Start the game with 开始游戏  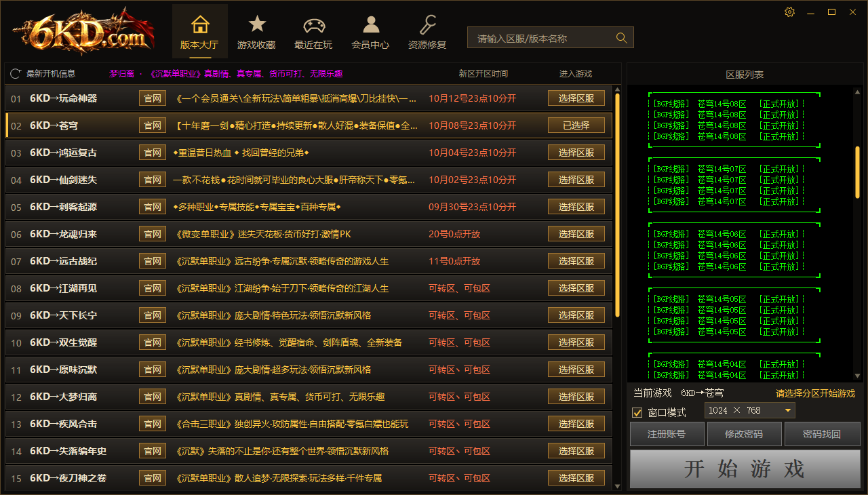point(745,469)
